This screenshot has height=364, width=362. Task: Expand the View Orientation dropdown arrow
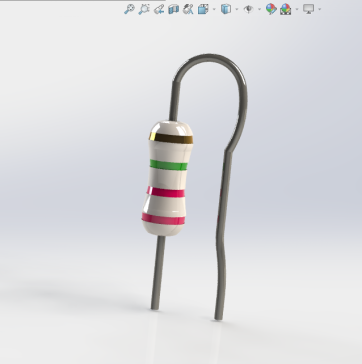[214, 9]
